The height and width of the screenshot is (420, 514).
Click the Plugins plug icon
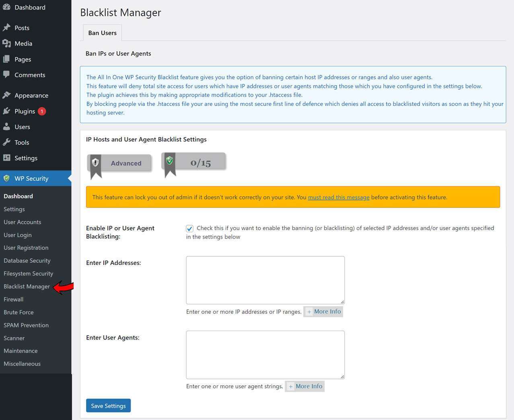(x=6, y=111)
